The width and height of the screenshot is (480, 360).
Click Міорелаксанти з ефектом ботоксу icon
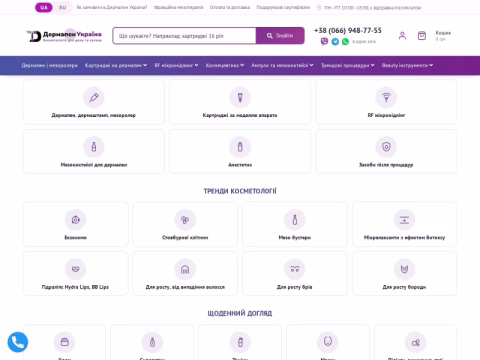pos(404,220)
